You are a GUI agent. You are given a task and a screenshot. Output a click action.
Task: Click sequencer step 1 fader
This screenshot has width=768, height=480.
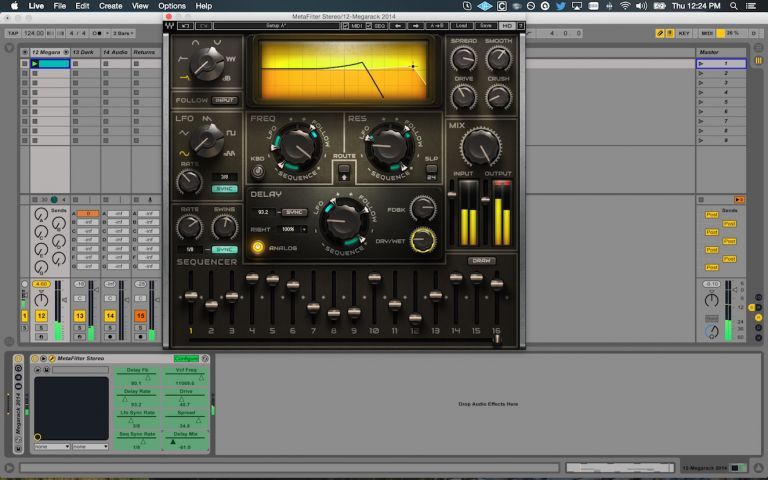tap(191, 296)
